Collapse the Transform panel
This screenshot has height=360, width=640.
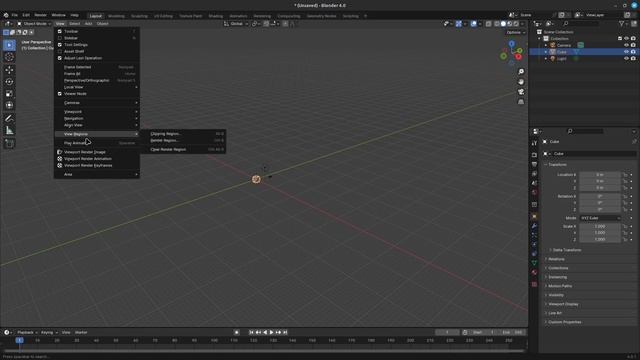click(x=557, y=164)
